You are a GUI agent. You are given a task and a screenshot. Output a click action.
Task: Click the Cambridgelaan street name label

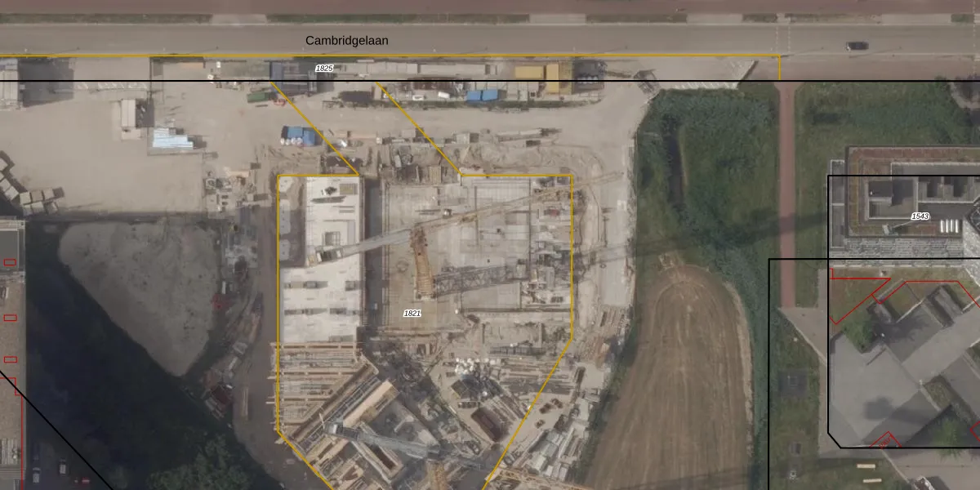tap(347, 40)
